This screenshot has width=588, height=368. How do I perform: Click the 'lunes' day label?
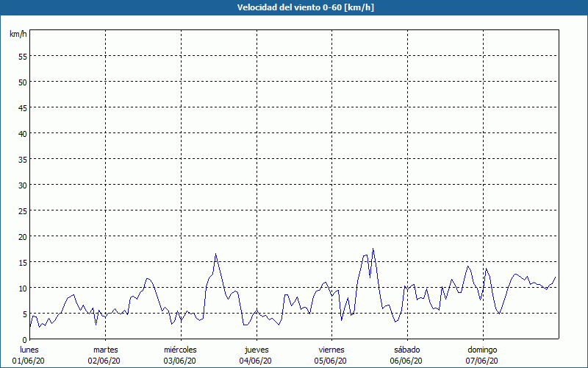coord(29,350)
